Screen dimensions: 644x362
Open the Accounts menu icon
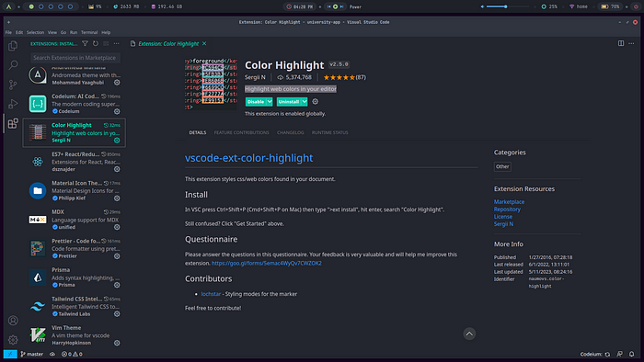click(x=13, y=320)
